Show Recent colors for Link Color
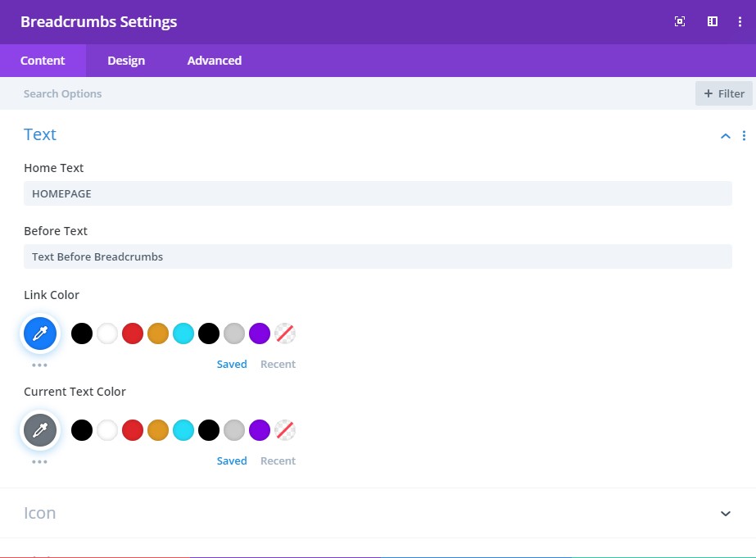The width and height of the screenshot is (756, 558). click(x=278, y=364)
